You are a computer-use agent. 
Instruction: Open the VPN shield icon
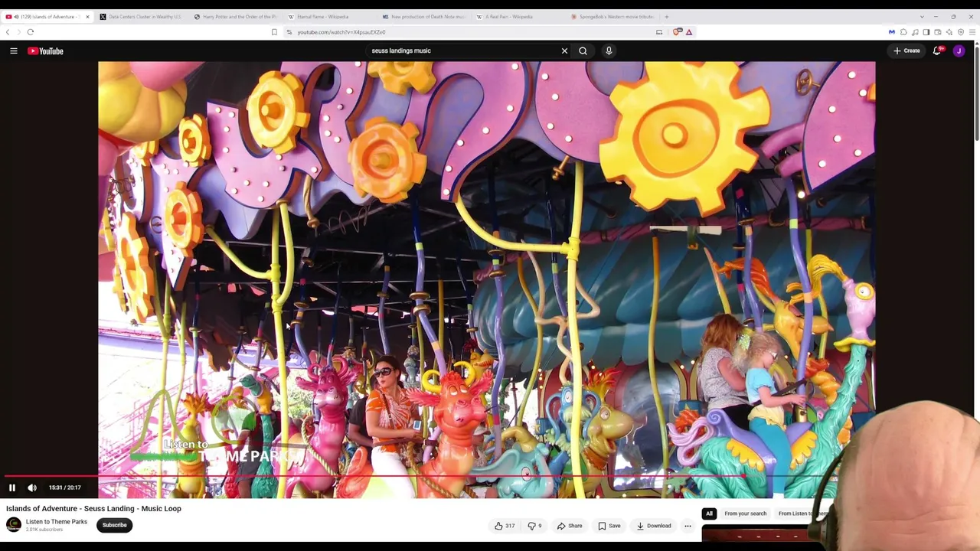tap(961, 32)
